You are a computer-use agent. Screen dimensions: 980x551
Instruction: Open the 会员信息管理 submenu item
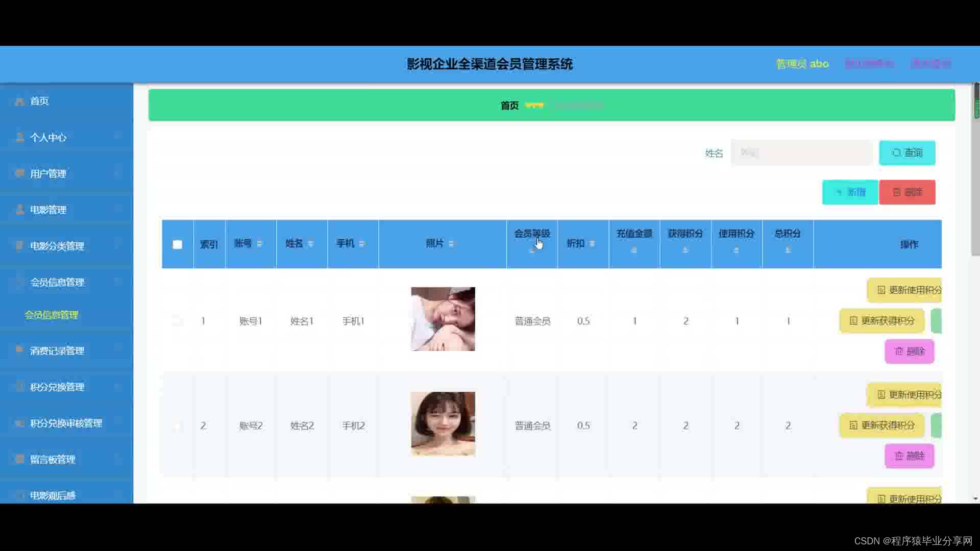[51, 315]
